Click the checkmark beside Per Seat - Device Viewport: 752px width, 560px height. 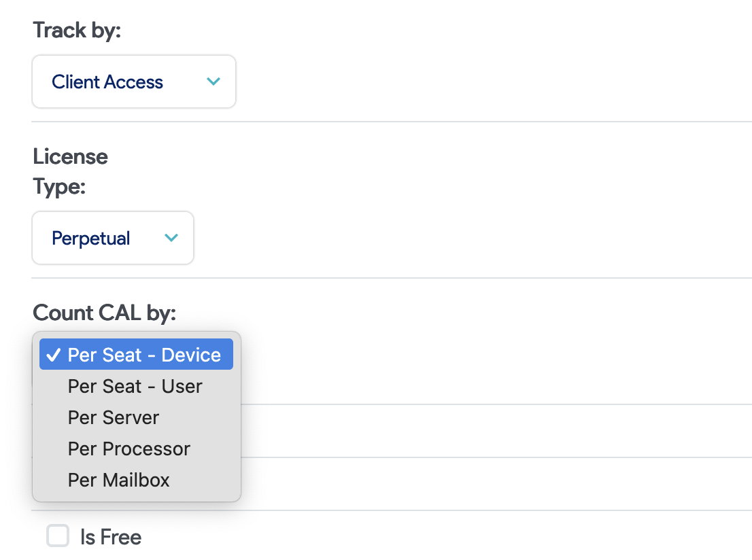[54, 355]
